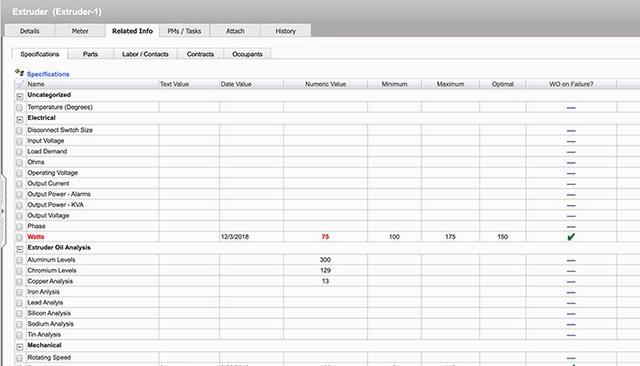The image size is (640, 366).
Task: Switch to the Parts sub-tab
Action: click(90, 54)
